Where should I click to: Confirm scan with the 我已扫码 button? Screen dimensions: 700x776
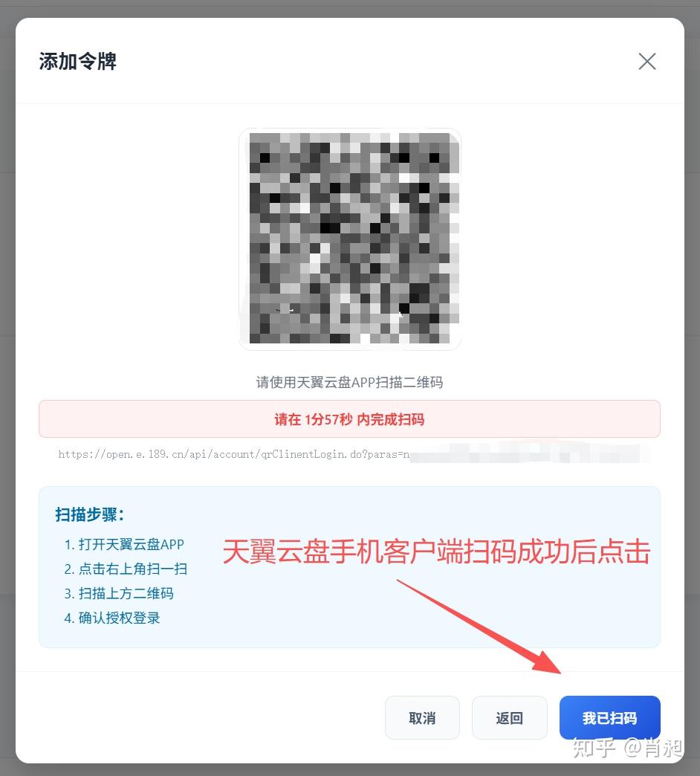pos(609,717)
